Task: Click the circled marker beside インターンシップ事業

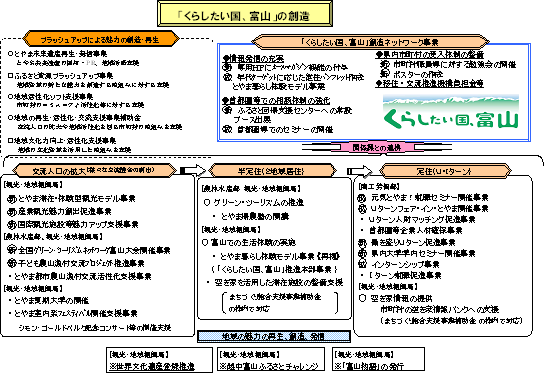Action: click(x=362, y=264)
